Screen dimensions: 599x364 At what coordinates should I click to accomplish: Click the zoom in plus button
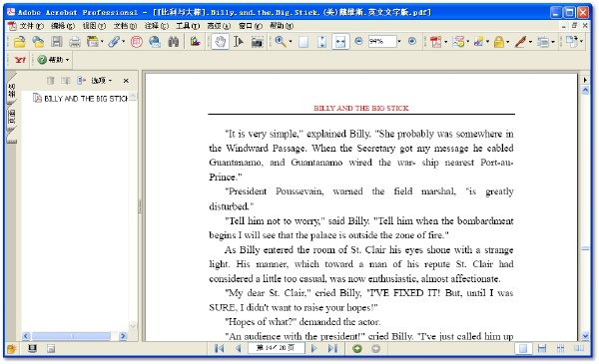point(411,41)
